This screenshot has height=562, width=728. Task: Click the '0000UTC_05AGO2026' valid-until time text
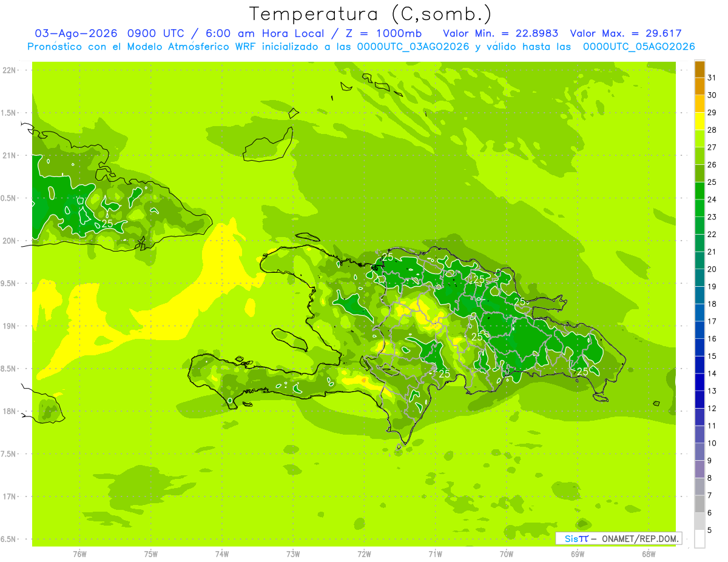coord(639,47)
